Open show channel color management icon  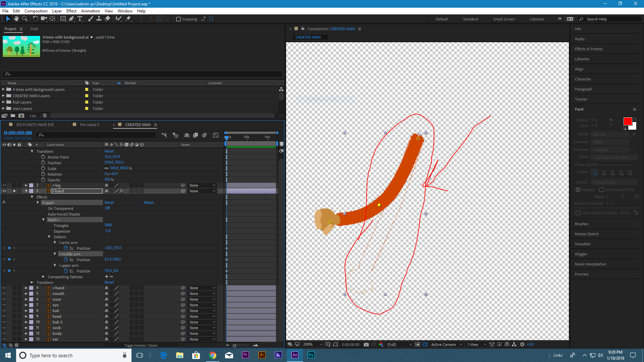[381, 344]
